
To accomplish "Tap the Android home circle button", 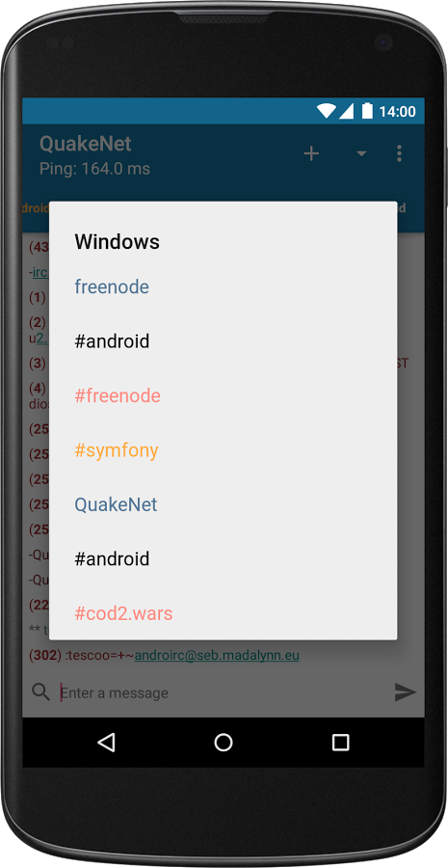I will click(224, 743).
